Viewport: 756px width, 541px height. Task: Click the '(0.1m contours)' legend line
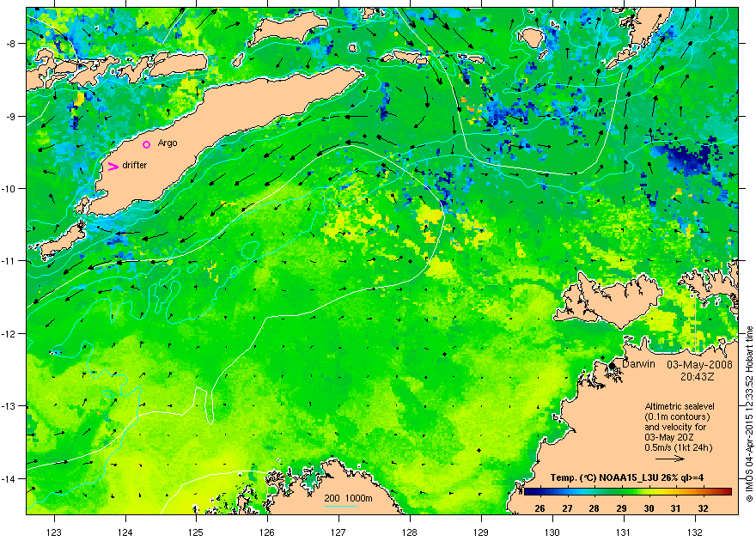(x=677, y=416)
